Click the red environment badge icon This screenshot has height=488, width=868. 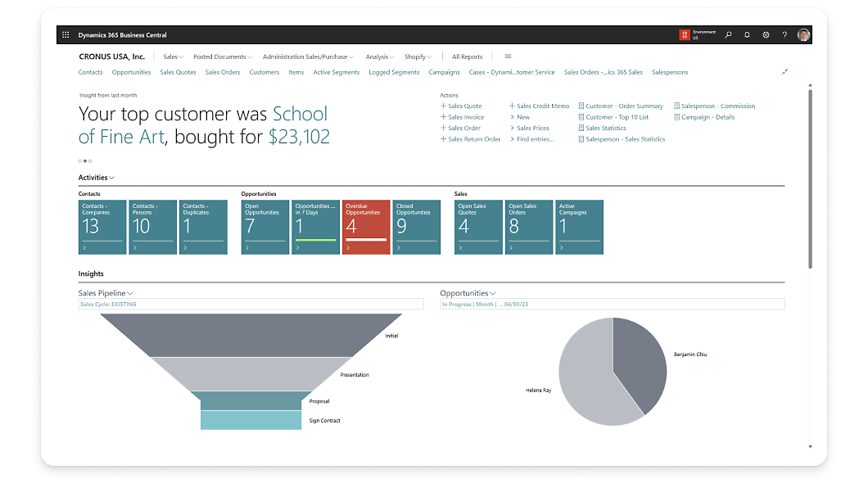(685, 35)
